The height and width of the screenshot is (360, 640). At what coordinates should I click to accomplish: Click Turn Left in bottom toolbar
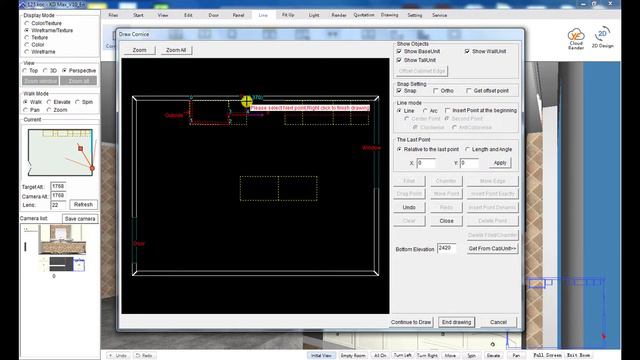coord(402,356)
